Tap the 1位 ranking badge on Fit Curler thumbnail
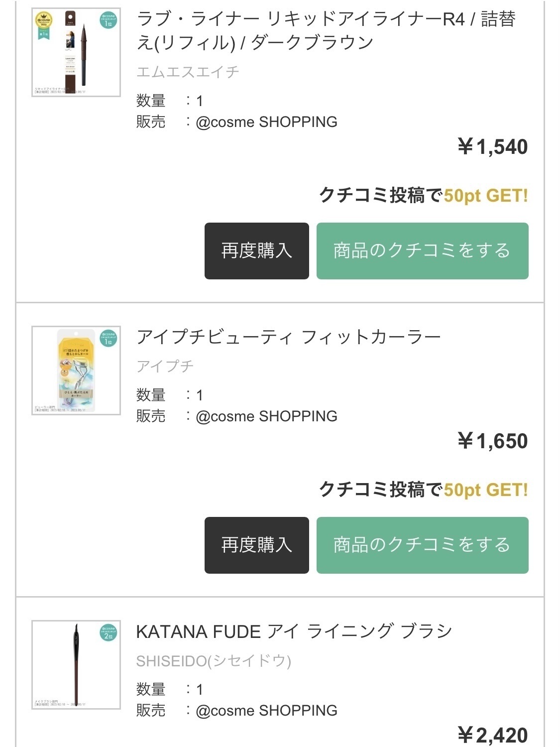Image resolution: width=560 pixels, height=747 pixels. (108, 338)
